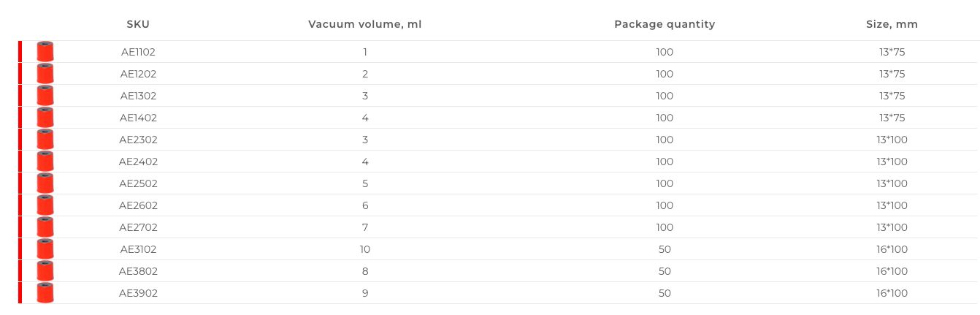Screen dimensions: 980x315
Task: Select the red cap icon for AE1402
Action: pyautogui.click(x=45, y=118)
